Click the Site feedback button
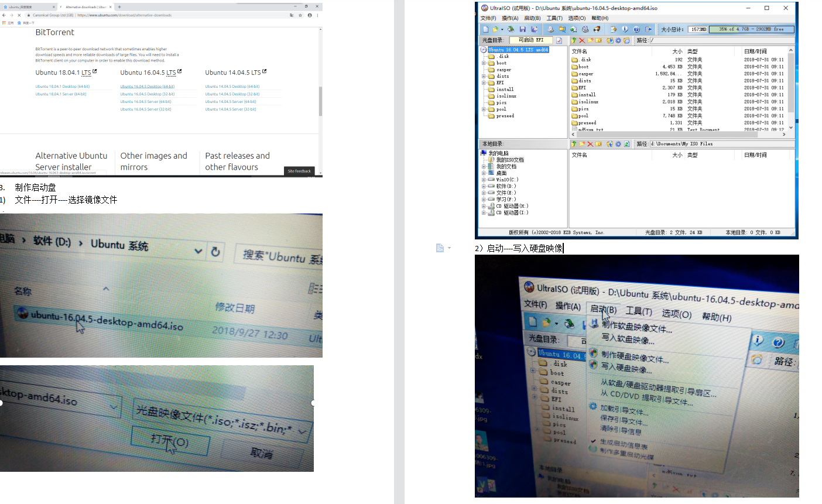This screenshot has height=504, width=822. 299,171
